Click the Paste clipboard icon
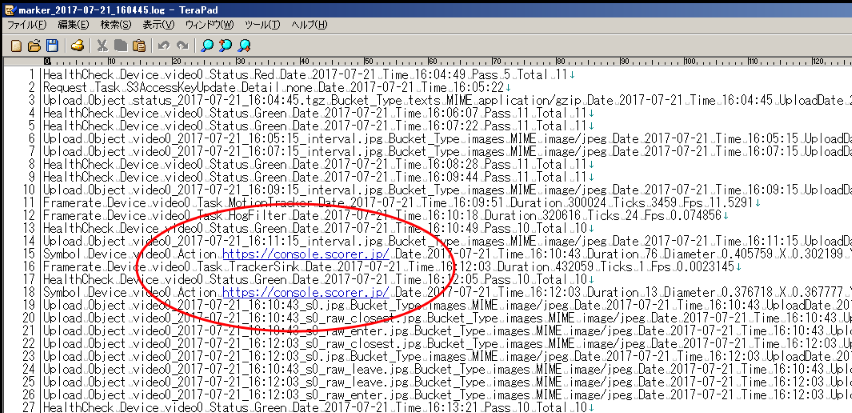Image resolution: width=852 pixels, height=413 pixels. tap(139, 46)
